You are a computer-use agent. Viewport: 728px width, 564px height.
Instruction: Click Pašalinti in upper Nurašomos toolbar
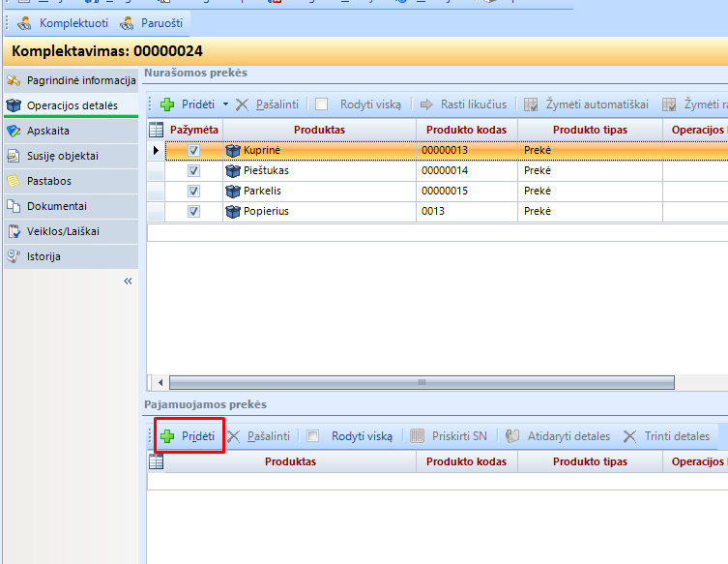tap(268, 104)
